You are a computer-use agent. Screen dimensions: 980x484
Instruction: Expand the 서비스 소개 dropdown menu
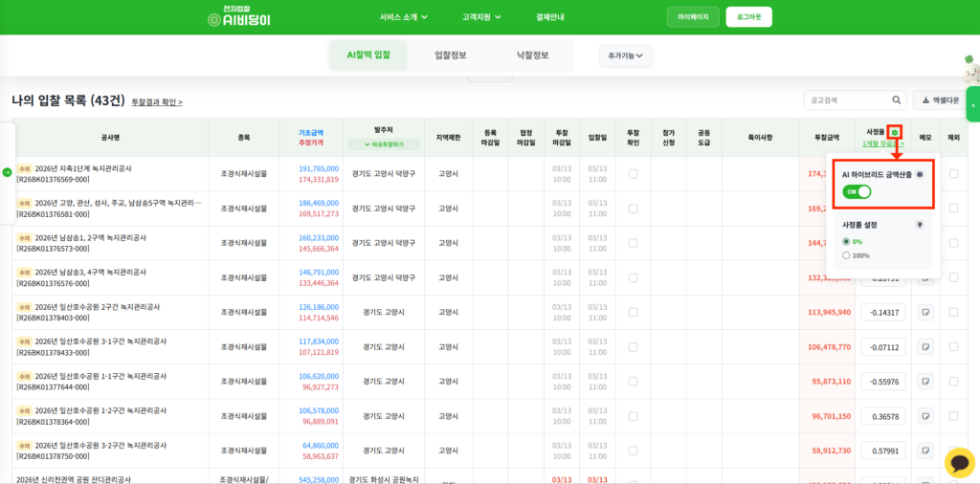coord(403,17)
